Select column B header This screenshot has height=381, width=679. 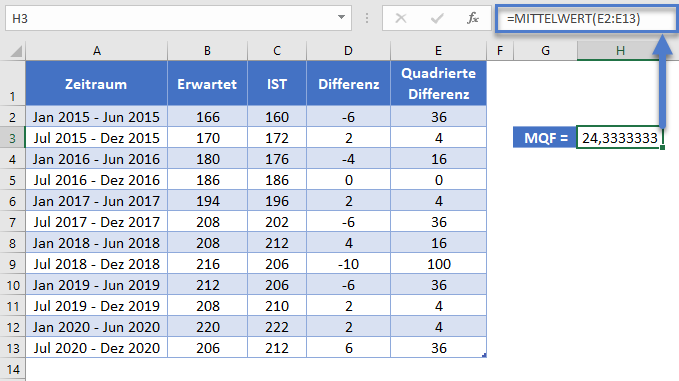[207, 51]
